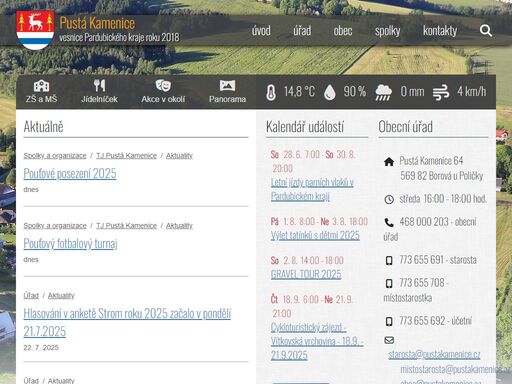Open the obec menu item
Screen dimensions: 512x384
click(x=343, y=31)
